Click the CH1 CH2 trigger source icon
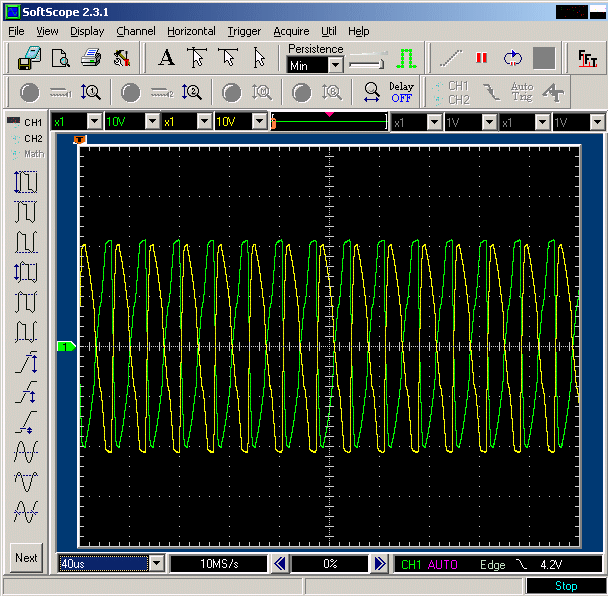The width and height of the screenshot is (608, 596). [x=451, y=92]
